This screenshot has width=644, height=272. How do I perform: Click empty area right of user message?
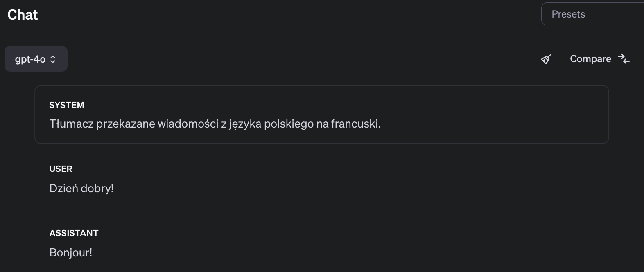[x=328, y=189]
